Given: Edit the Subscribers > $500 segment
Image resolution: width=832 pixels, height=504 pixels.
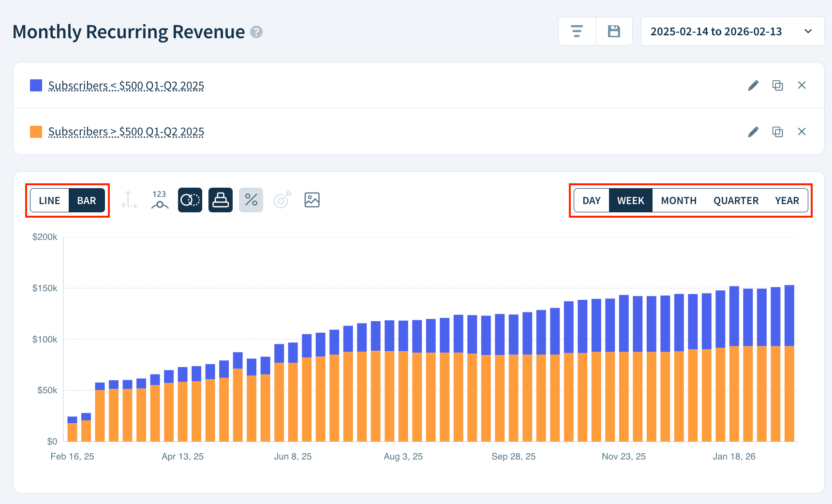Looking at the screenshot, I should click(753, 132).
